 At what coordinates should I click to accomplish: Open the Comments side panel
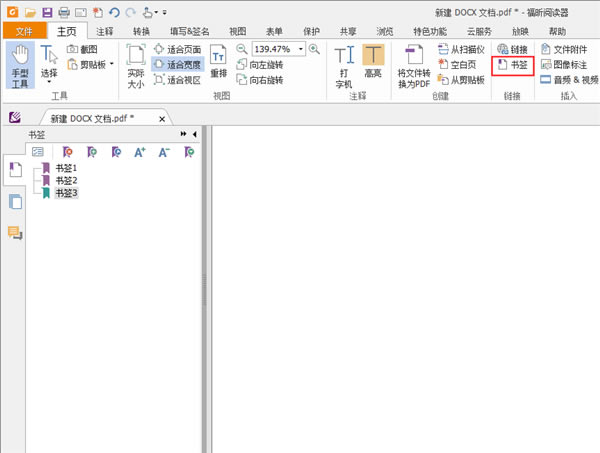pos(15,232)
